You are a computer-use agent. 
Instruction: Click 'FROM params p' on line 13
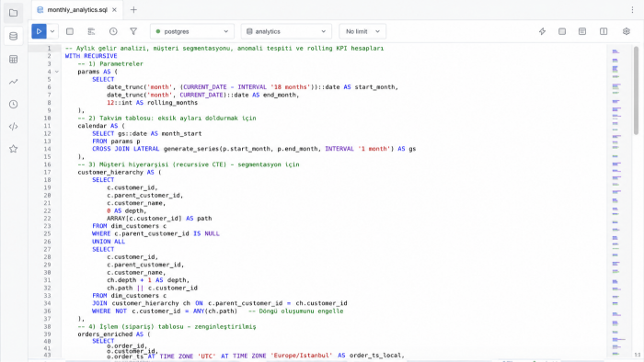(x=116, y=141)
